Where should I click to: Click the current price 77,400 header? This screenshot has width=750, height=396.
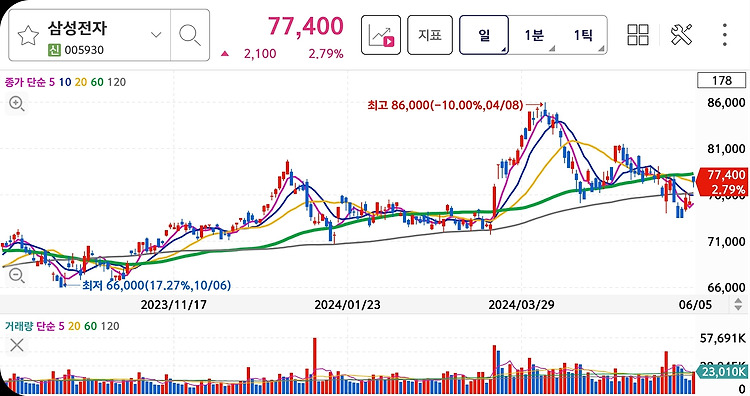(305, 26)
